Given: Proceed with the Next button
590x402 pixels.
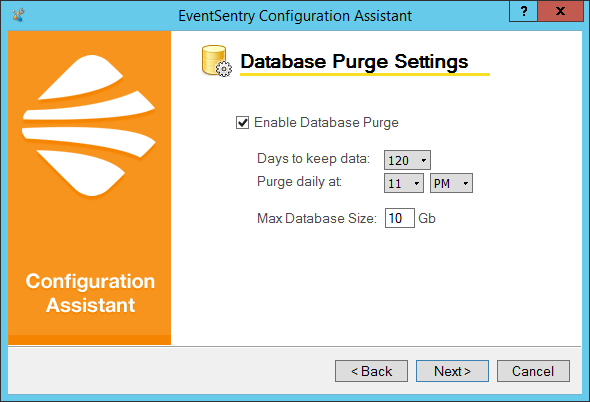Looking at the screenshot, I should [x=452, y=371].
